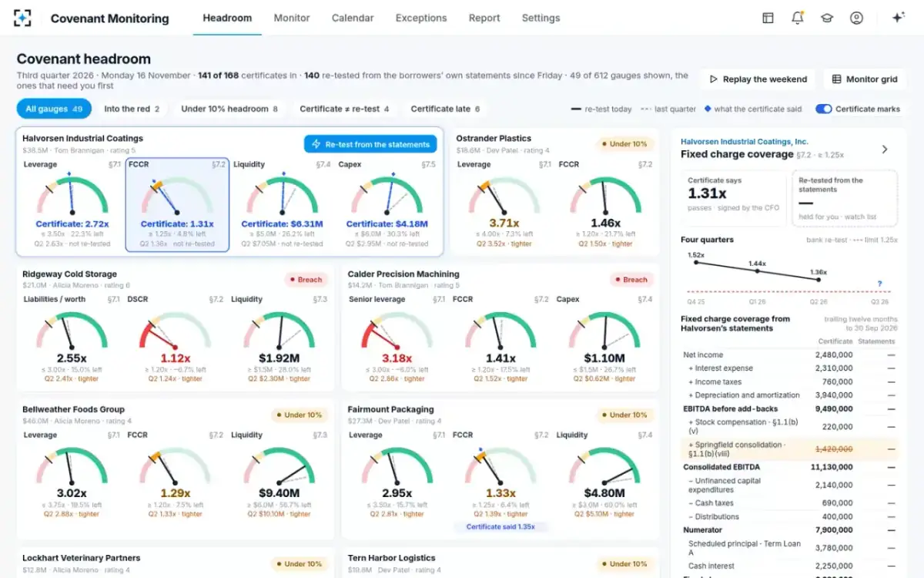
Task: Select Ostrander Plastics Leverage gauge
Action: [504, 204]
